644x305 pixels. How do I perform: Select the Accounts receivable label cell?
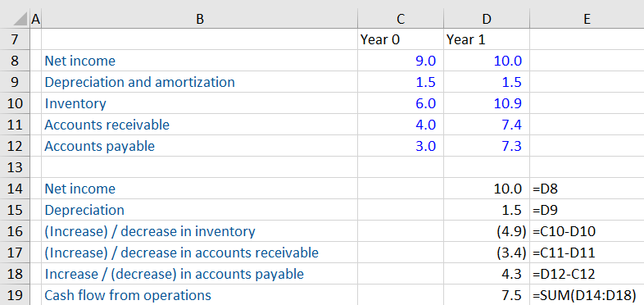click(200, 125)
